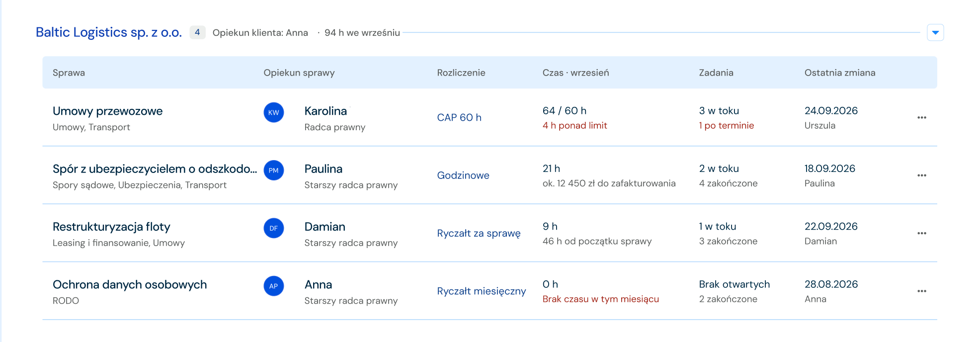Click the 4 h ponad limit warning
Screen dimensions: 980x342
[x=575, y=125]
